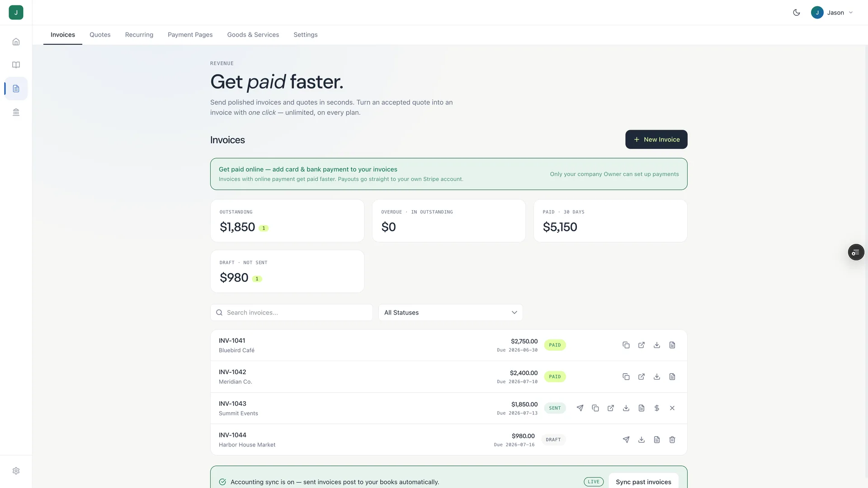
Task: Duplicate invoice INV-1041
Action: pyautogui.click(x=626, y=345)
